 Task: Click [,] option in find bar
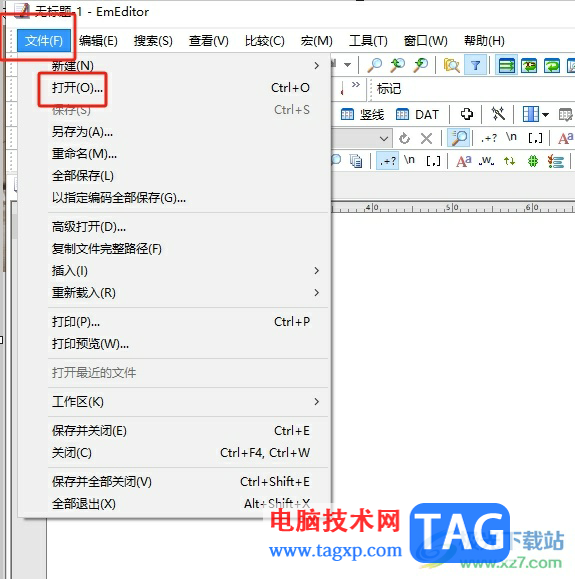(433, 161)
